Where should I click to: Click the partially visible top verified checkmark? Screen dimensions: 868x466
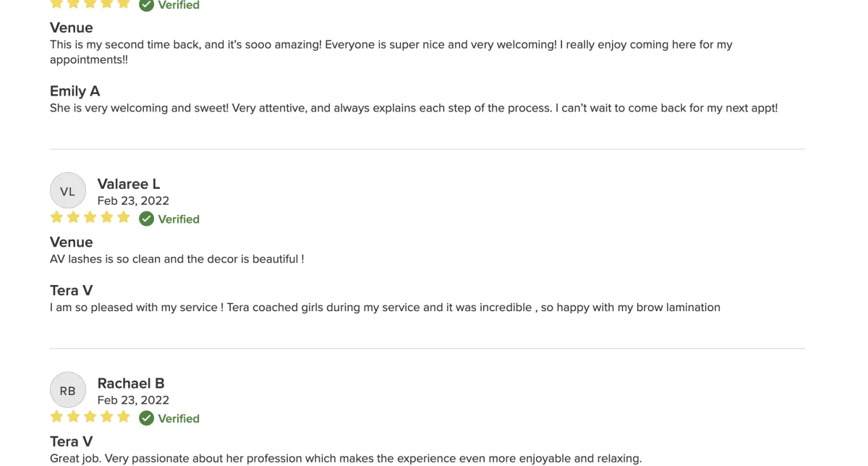coord(147,4)
